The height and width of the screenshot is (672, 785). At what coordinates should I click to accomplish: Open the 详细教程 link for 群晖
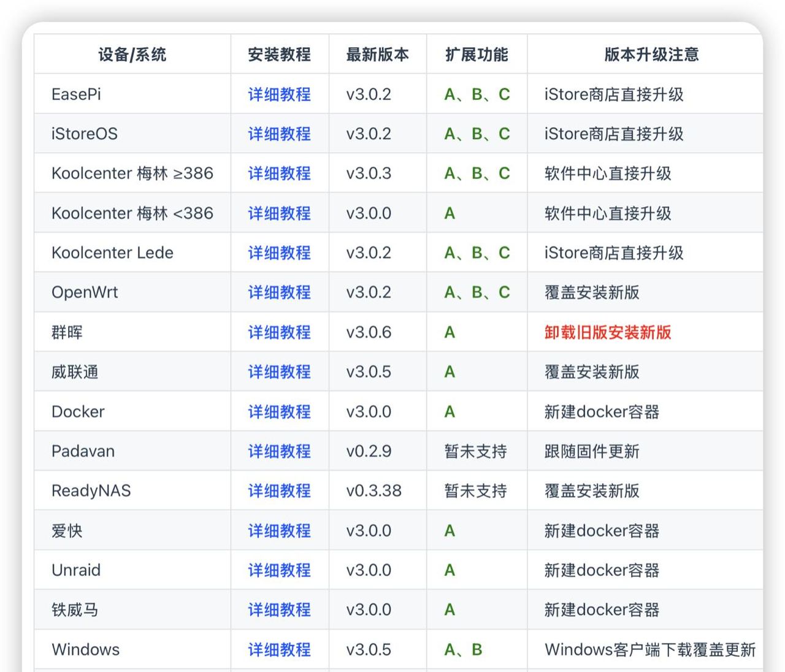click(279, 332)
